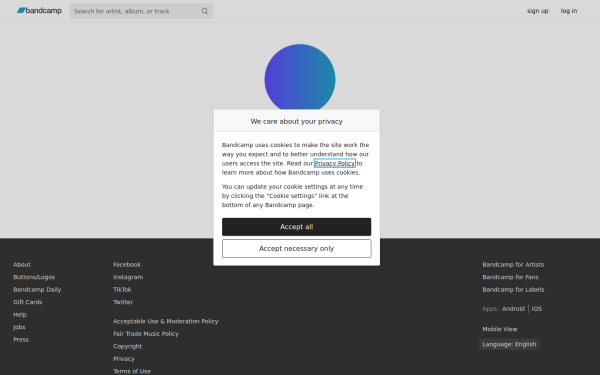This screenshot has height=375, width=600.
Task: Open Bandcamp for Labels link
Action: (x=513, y=290)
